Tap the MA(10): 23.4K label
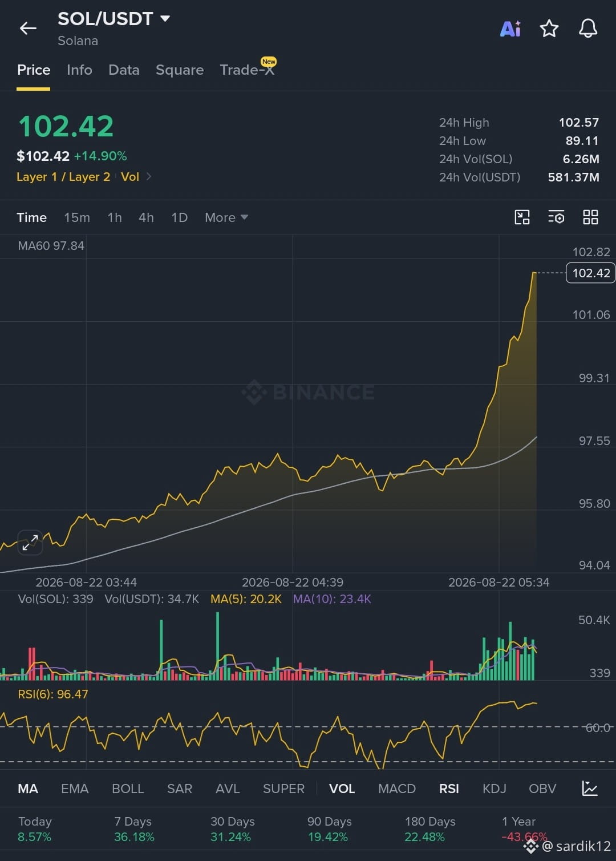Image resolution: width=616 pixels, height=861 pixels. pyautogui.click(x=332, y=599)
